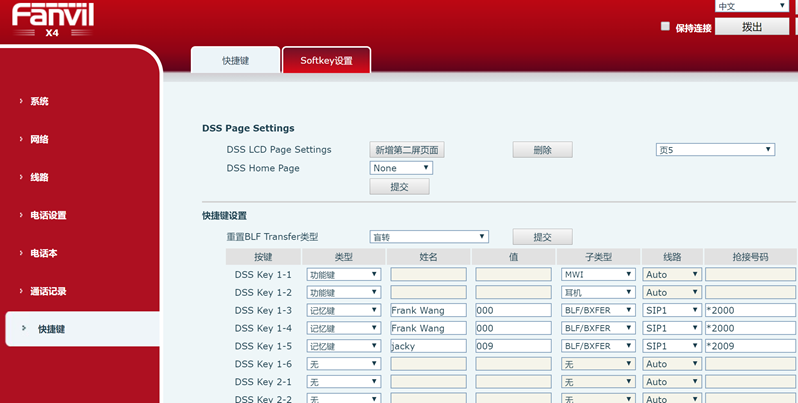
Task: Switch to the Softkey设置 tab
Action: pos(326,61)
